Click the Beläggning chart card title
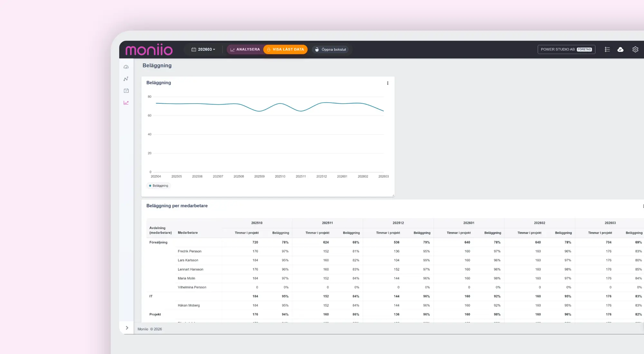Screen dimensions: 644x354 [159, 83]
